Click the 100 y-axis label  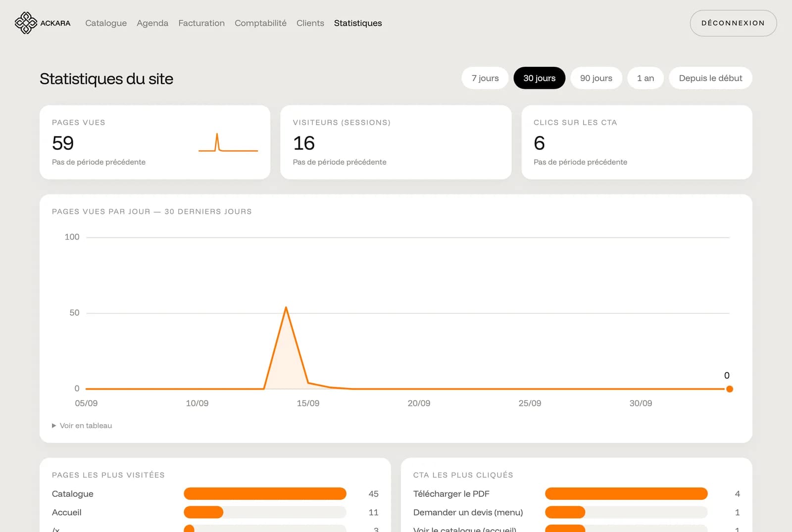coord(72,237)
